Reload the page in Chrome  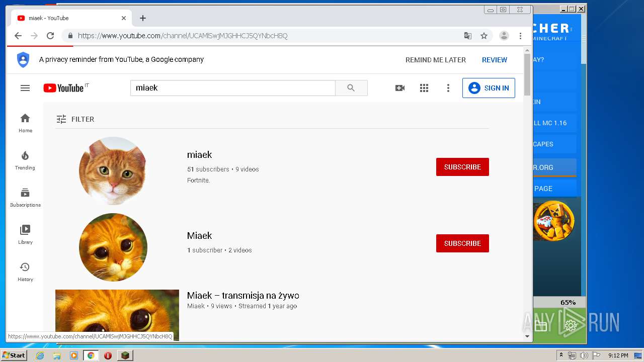pos(50,36)
